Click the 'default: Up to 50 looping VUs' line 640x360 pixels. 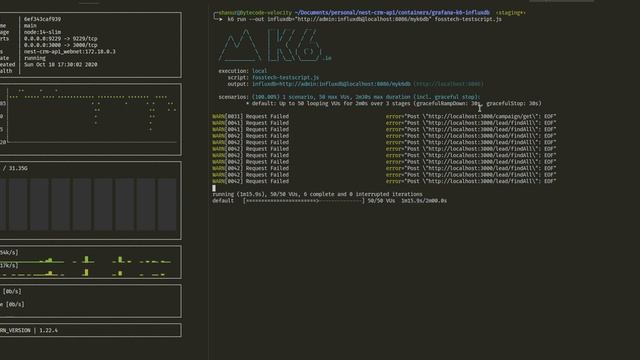click(x=394, y=104)
